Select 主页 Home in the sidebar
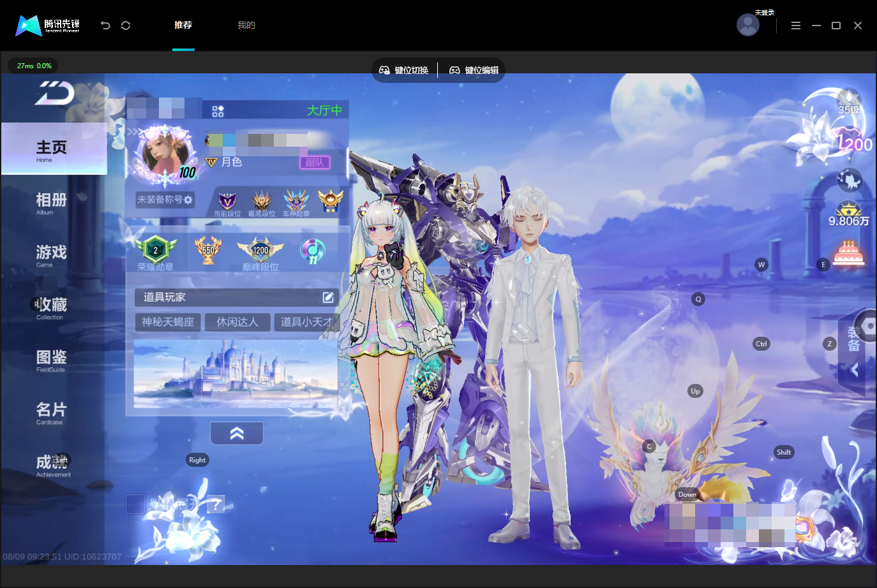This screenshot has width=877, height=588. tap(54, 149)
